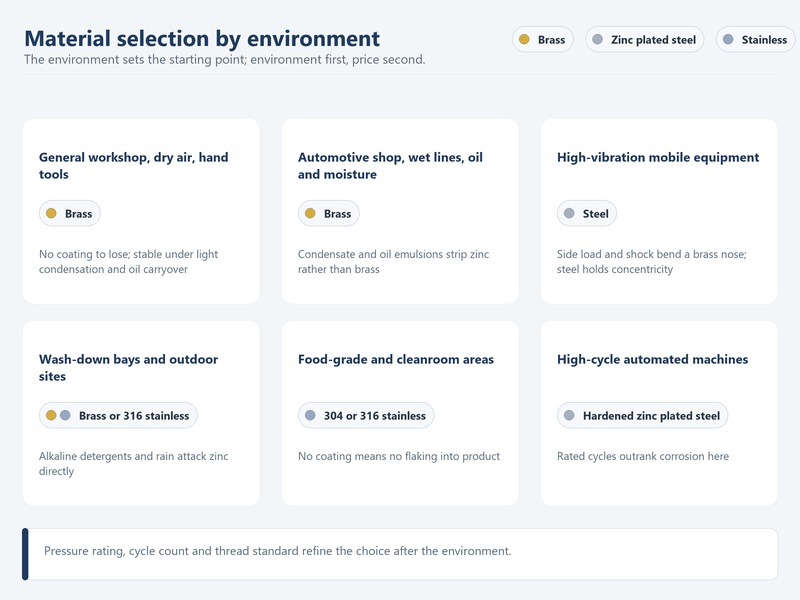Select the Zinc plated steel legend chip
Screen dimensions: 800x600
tap(644, 39)
